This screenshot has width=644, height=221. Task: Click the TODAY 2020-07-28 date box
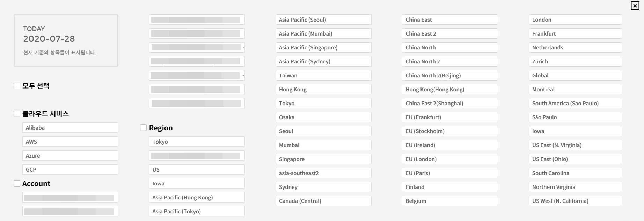[66, 40]
